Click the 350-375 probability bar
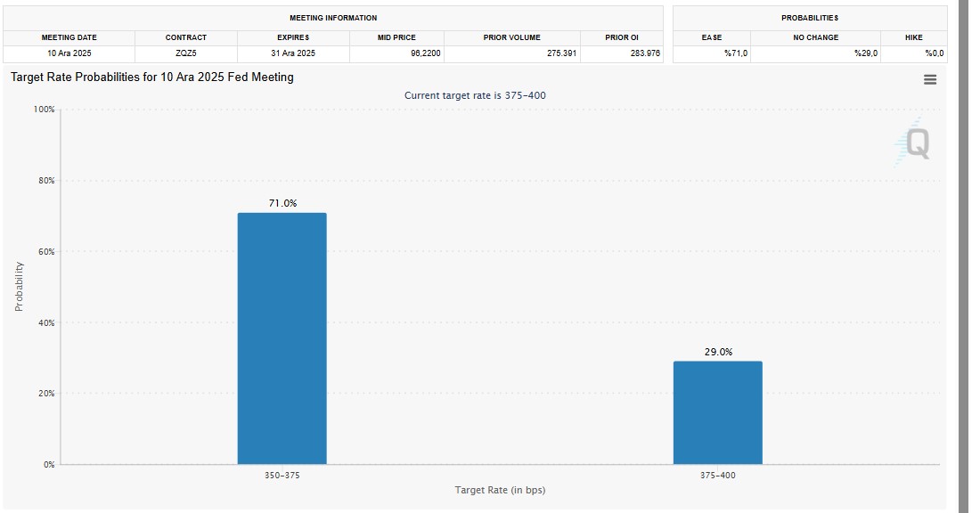The image size is (980, 513). click(282, 338)
